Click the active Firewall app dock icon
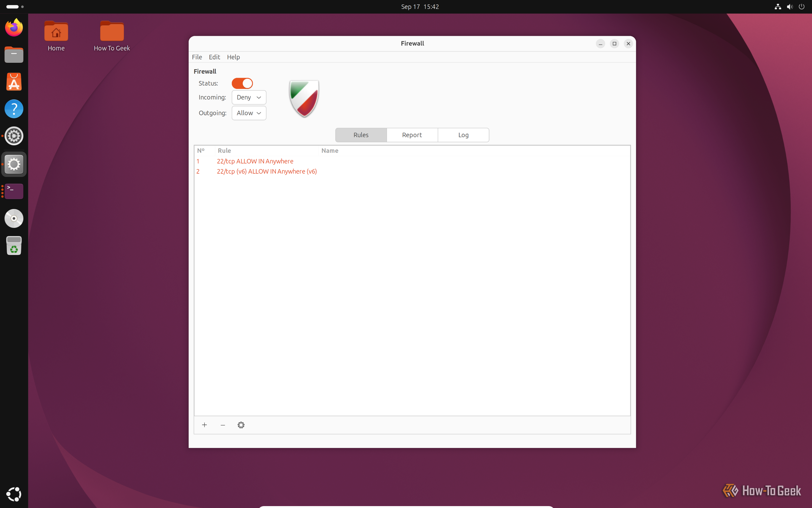This screenshot has height=508, width=812. pos(14,164)
